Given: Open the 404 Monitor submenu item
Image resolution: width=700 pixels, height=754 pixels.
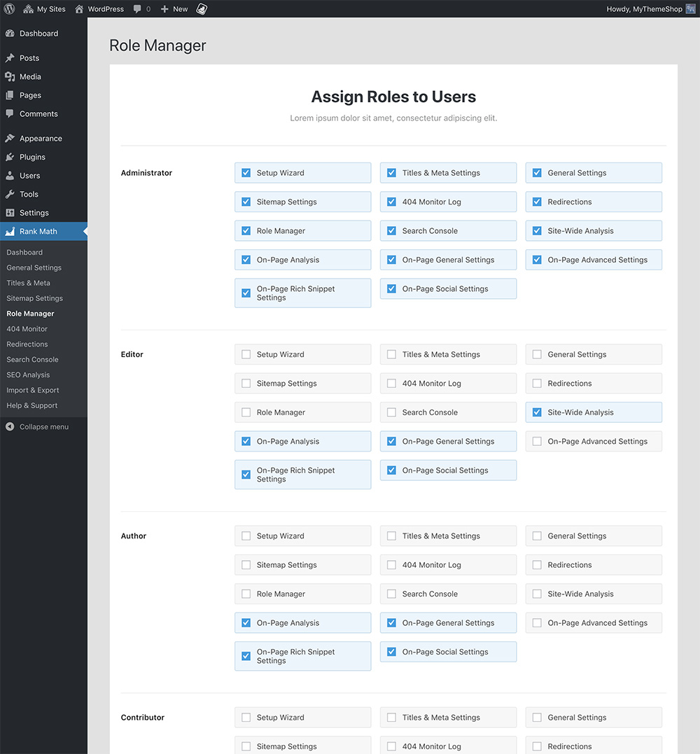Looking at the screenshot, I should pyautogui.click(x=27, y=329).
